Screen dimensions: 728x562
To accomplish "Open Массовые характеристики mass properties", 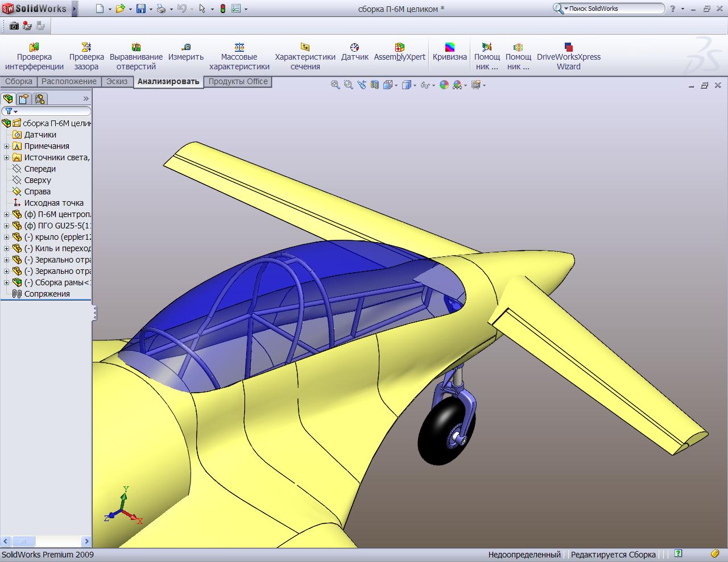I will pyautogui.click(x=239, y=56).
